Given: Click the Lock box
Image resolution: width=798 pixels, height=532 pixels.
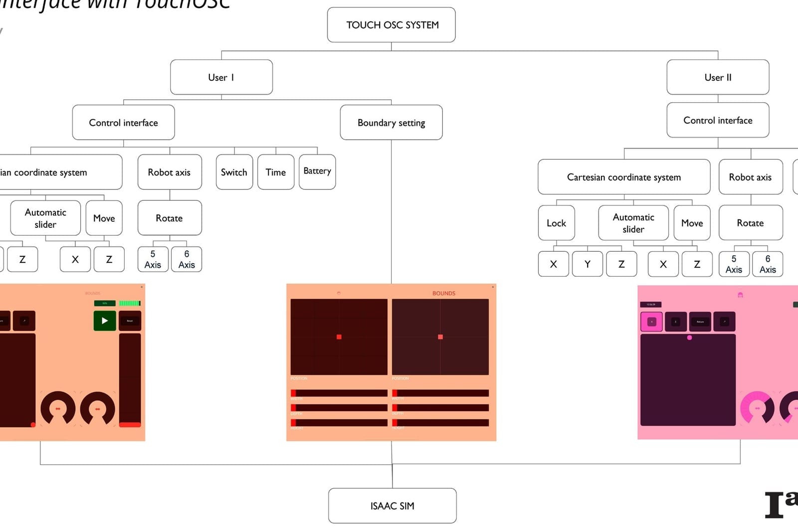Looking at the screenshot, I should (x=557, y=223).
